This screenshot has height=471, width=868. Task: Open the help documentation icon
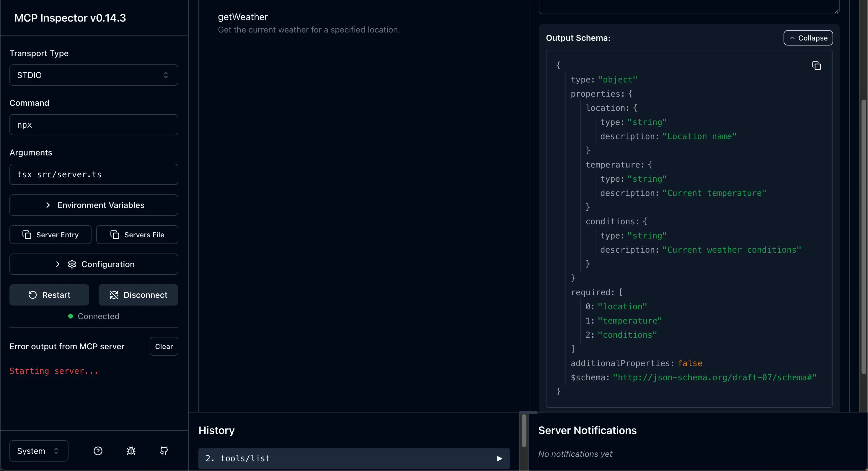click(x=98, y=451)
